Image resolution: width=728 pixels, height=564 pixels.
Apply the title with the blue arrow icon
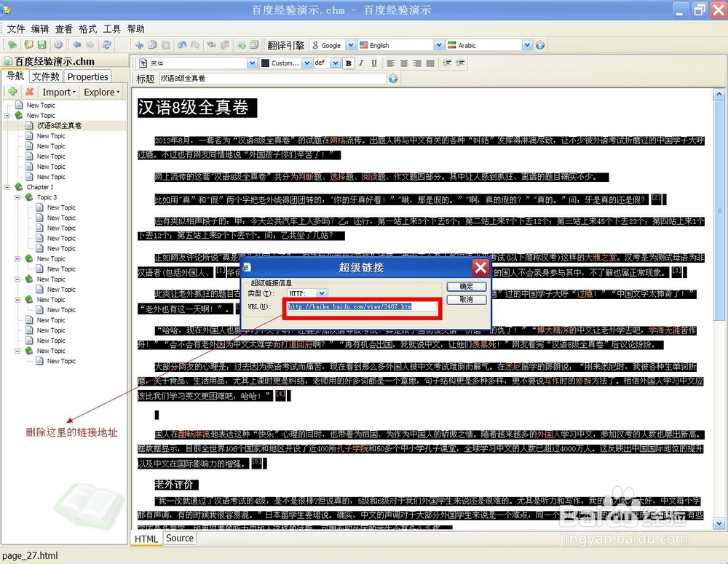[393, 79]
